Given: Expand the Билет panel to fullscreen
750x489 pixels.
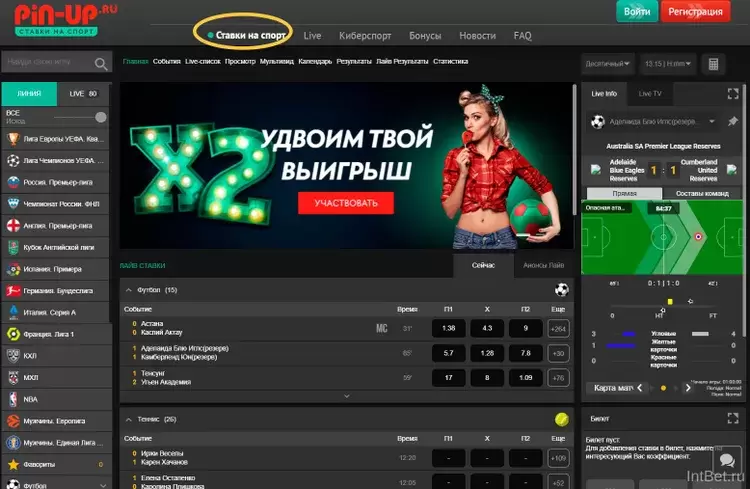Looking at the screenshot, I should 733,419.
